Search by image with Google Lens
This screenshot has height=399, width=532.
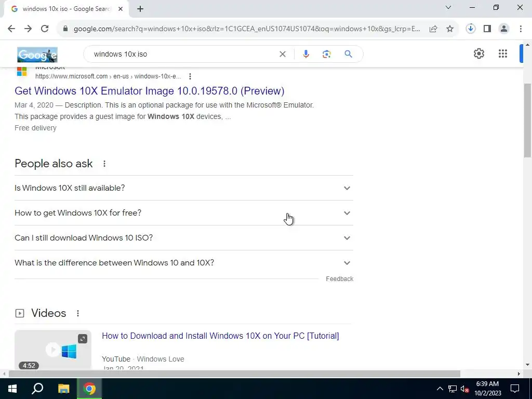coord(326,54)
